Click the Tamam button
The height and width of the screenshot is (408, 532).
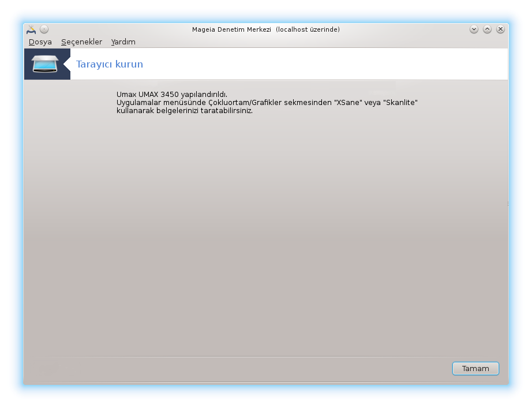tap(475, 368)
